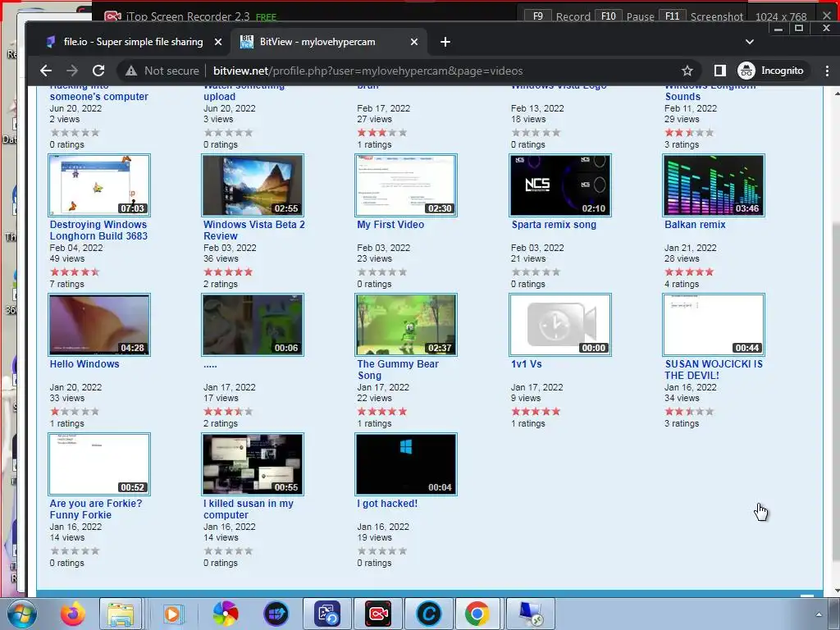This screenshot has width=840, height=630.
Task: Open the 1v1 Vs placeholder thumbnail
Action: pyautogui.click(x=559, y=325)
